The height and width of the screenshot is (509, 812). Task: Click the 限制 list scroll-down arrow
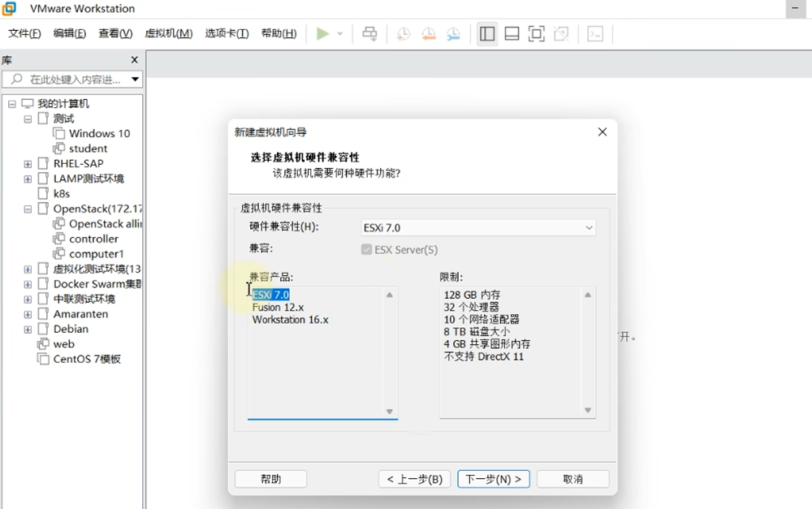coord(588,410)
